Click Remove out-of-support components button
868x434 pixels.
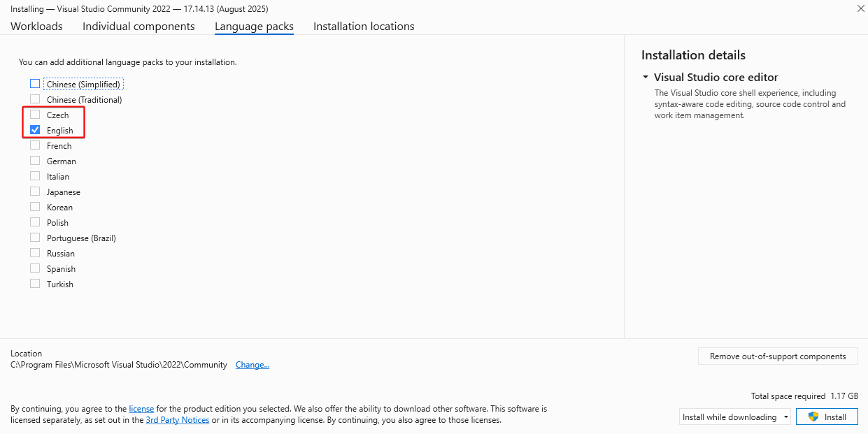(x=778, y=356)
